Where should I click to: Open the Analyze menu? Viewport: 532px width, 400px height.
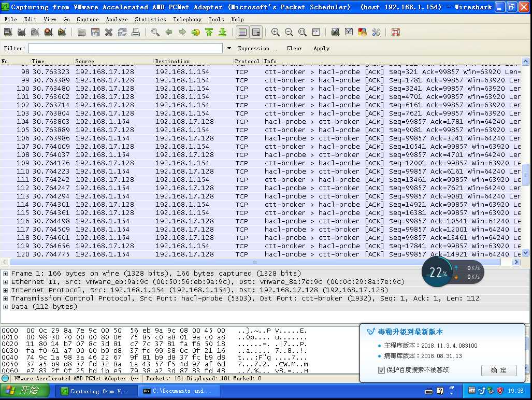(x=117, y=19)
